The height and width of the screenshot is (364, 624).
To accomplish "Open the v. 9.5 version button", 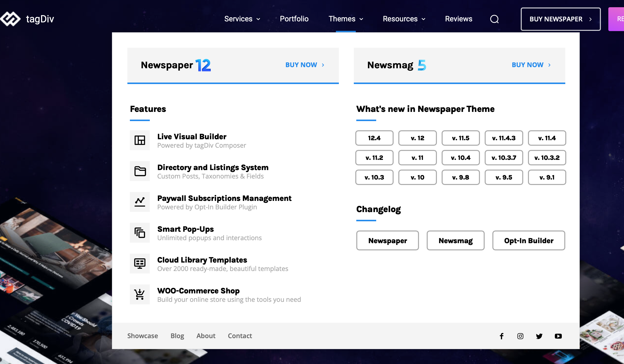I will pyautogui.click(x=504, y=177).
